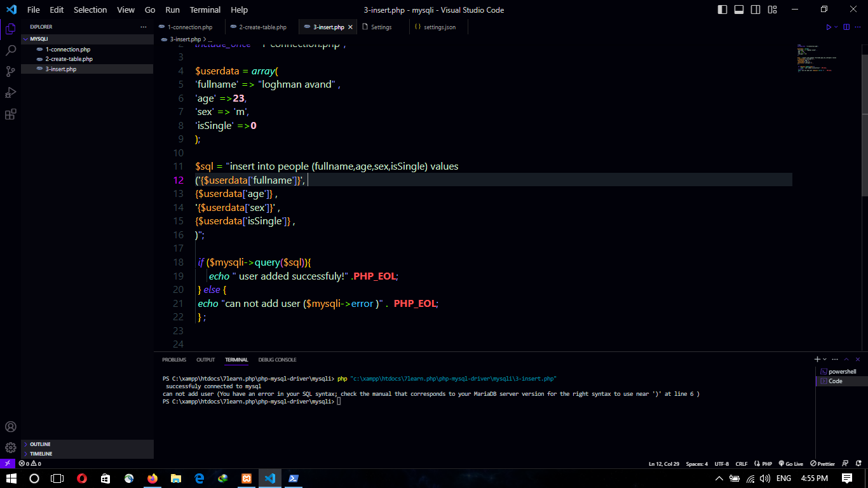
Task: Click the code minimap preview
Action: coord(818,58)
